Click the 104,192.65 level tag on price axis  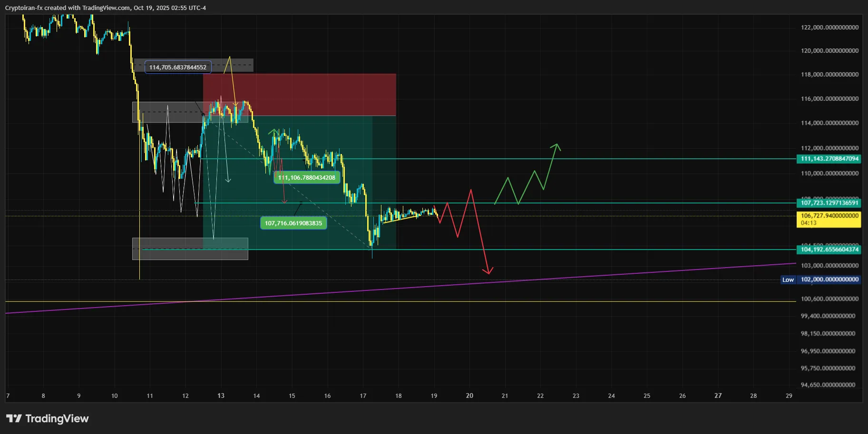(829, 250)
